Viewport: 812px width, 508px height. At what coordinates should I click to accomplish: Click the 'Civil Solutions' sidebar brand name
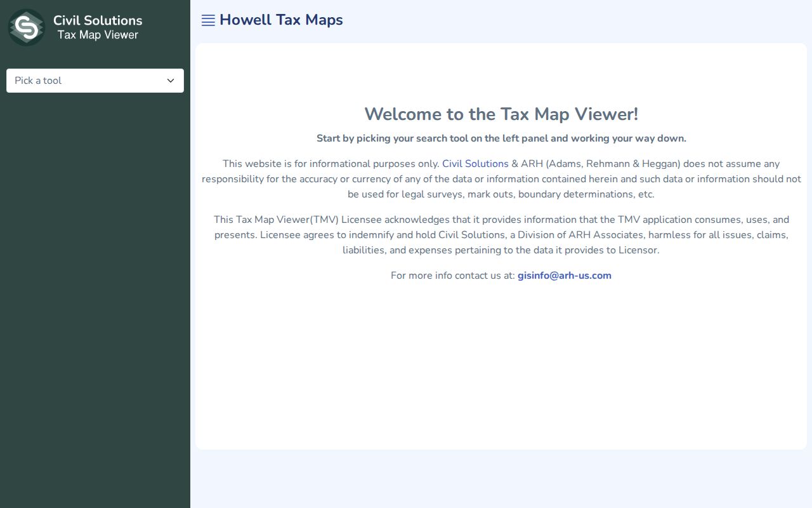[98, 20]
